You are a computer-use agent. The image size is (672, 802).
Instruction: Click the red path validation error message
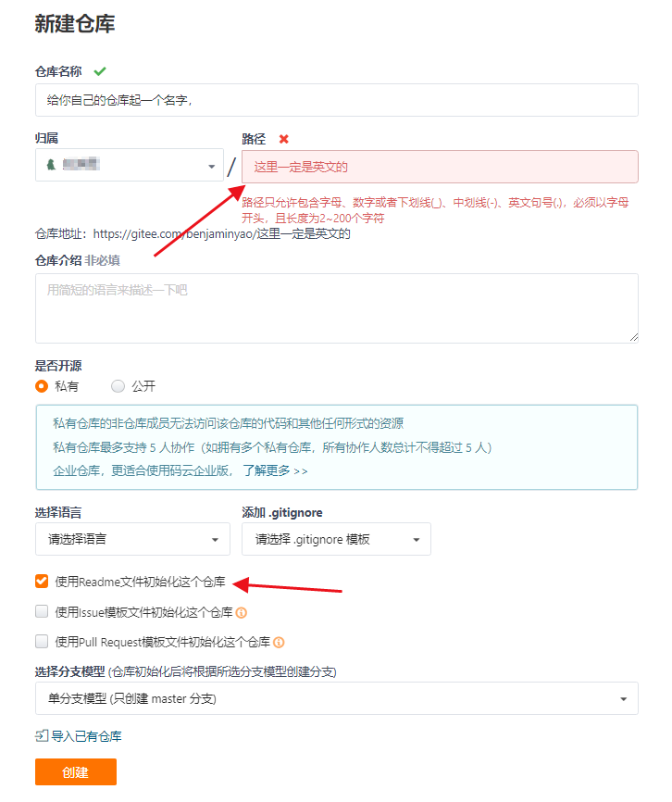435,210
